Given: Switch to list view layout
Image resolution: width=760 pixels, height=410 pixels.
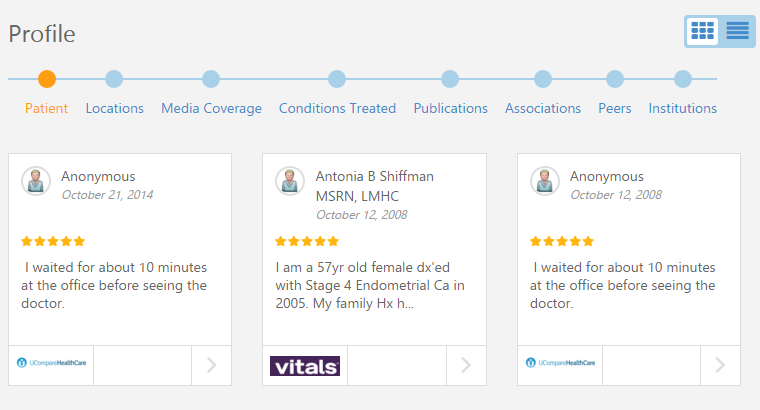Looking at the screenshot, I should tap(738, 31).
